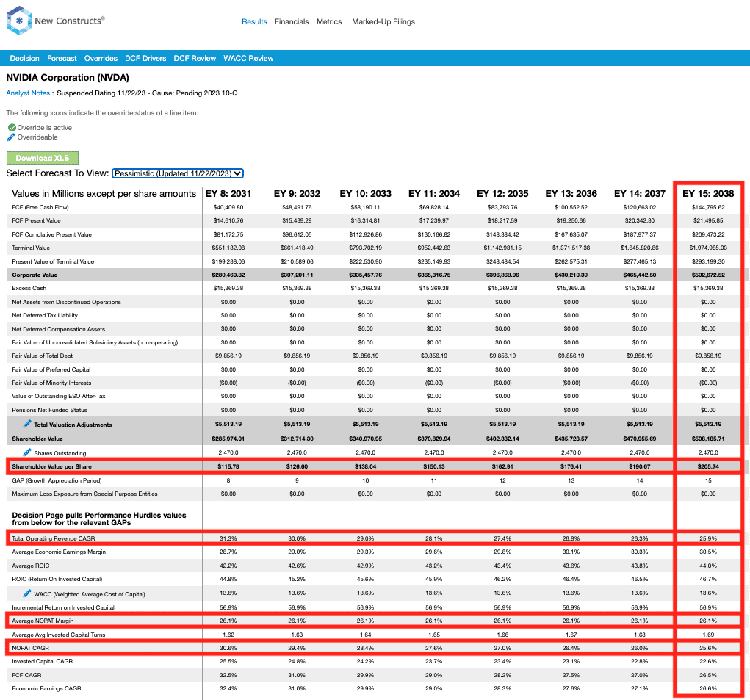
Task: Click the $115.78 Shareholder Value per Share cell
Action: pyautogui.click(x=228, y=466)
